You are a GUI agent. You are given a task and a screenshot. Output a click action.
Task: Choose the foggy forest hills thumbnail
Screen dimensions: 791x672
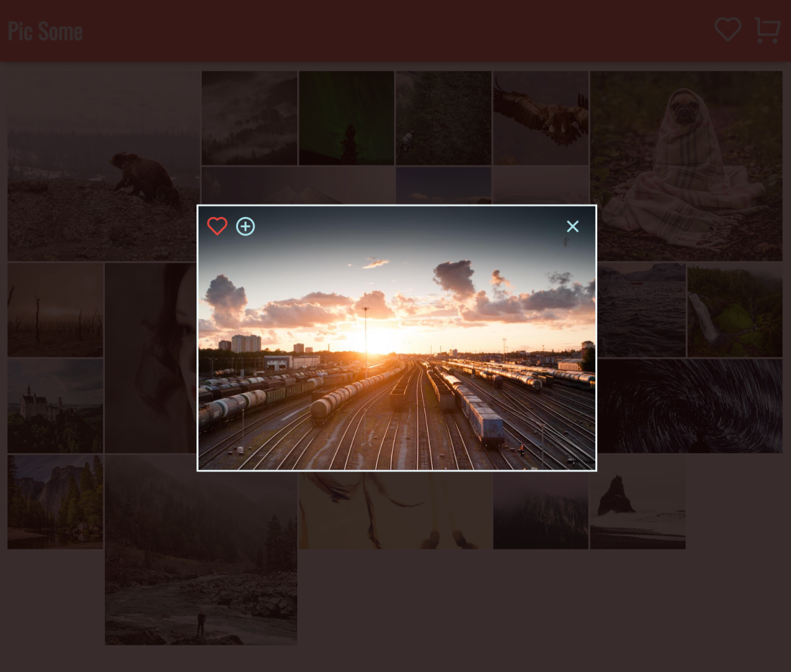tap(249, 118)
